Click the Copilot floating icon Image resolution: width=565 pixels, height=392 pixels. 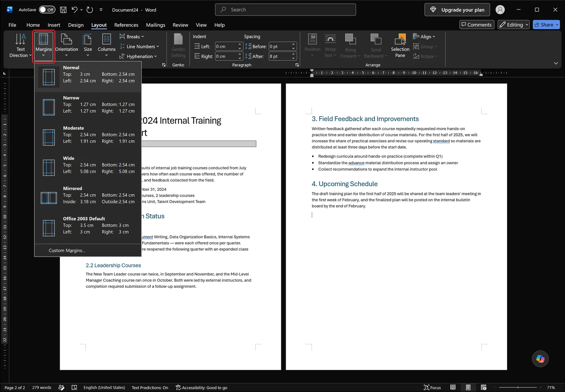coord(540,359)
